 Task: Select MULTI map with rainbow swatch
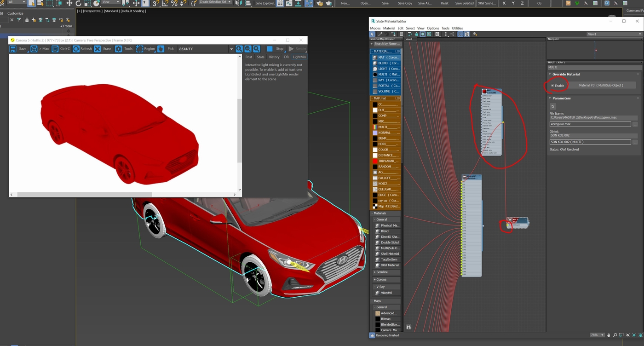(386, 127)
